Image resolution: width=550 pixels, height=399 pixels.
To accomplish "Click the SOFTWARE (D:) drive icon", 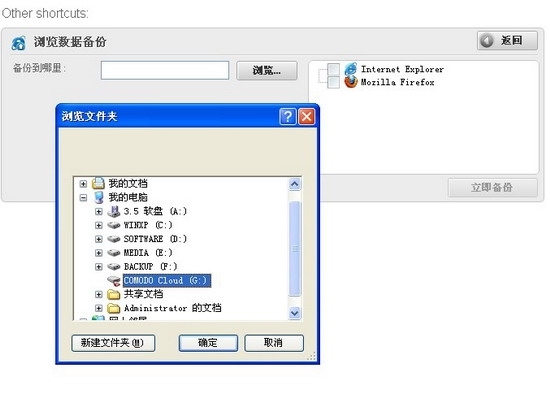I will (x=114, y=239).
